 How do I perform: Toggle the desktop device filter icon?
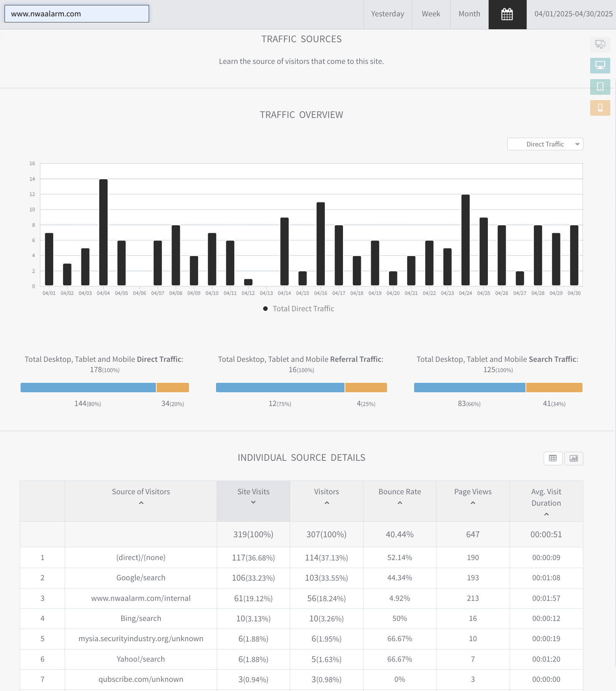click(600, 65)
